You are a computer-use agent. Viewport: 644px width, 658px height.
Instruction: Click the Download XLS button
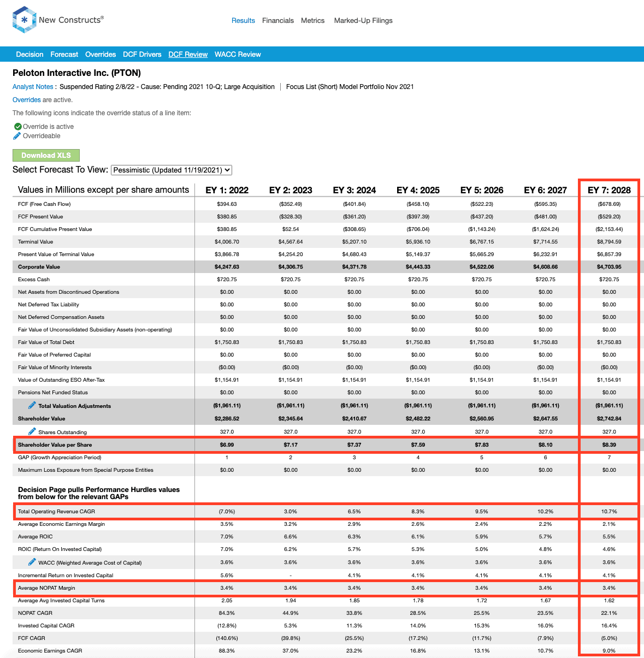pyautogui.click(x=46, y=155)
